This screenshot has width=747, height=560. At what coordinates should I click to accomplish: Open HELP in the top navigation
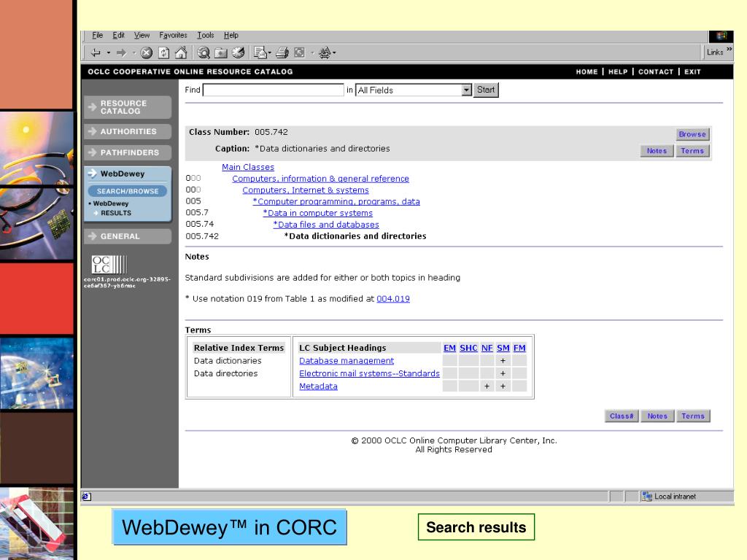[618, 72]
